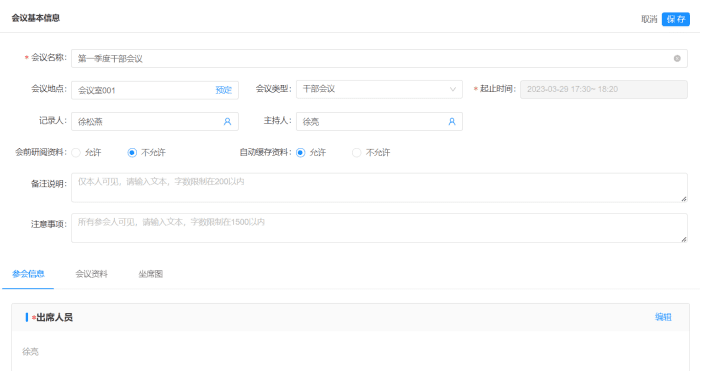This screenshot has width=701, height=372.
Task: Click the 保存 button
Action: (x=676, y=19)
